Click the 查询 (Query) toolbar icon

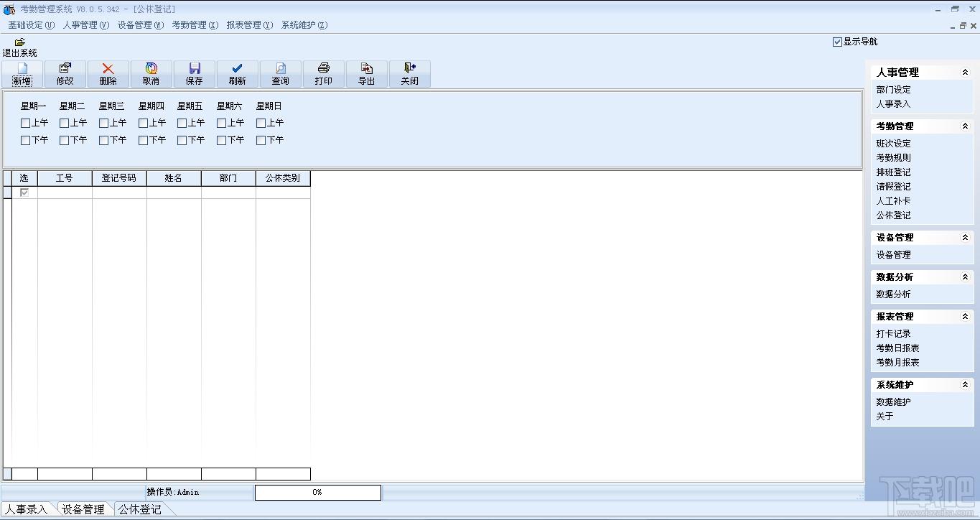(x=281, y=68)
